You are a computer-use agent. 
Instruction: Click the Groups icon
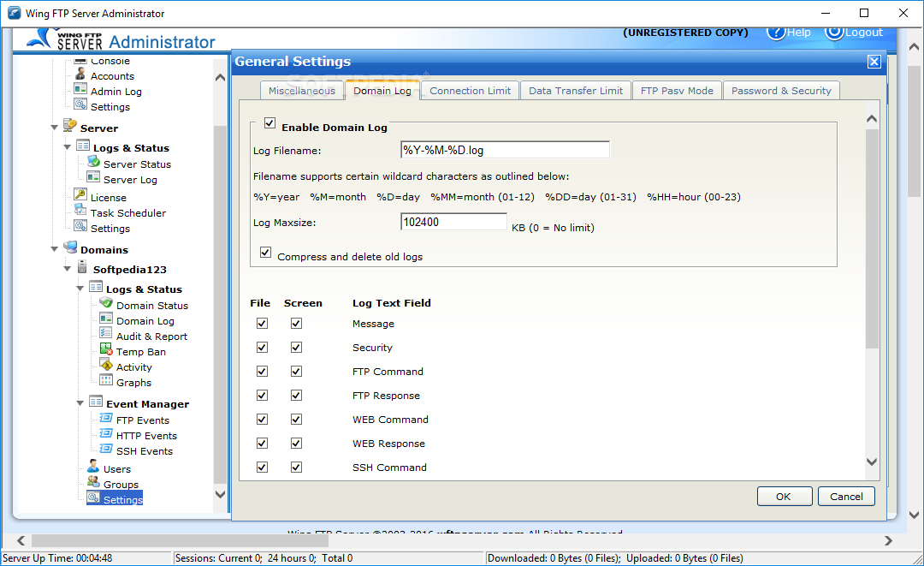93,482
